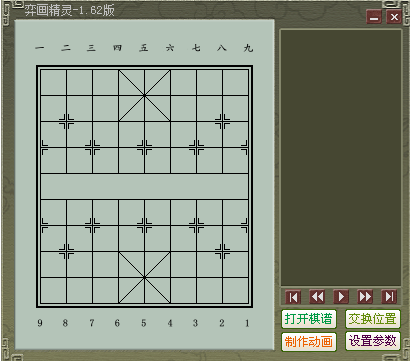Click the column label 七 above the board
Image resolution: width=410 pixels, height=361 pixels.
(196, 48)
